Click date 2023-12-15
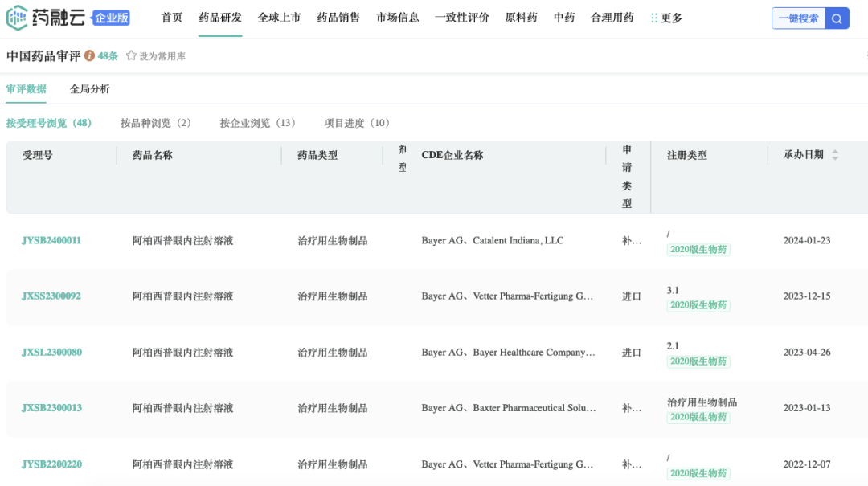Viewport: 868px width, 486px height. click(807, 296)
